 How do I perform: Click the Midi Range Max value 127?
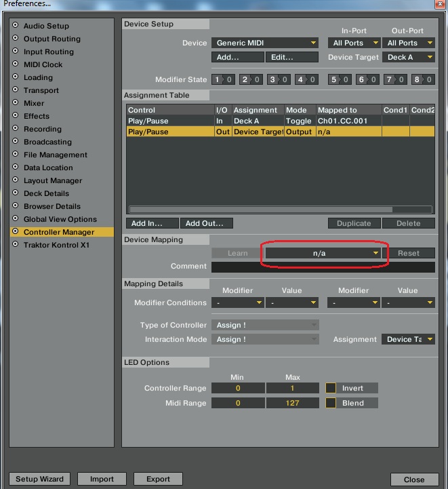point(293,403)
